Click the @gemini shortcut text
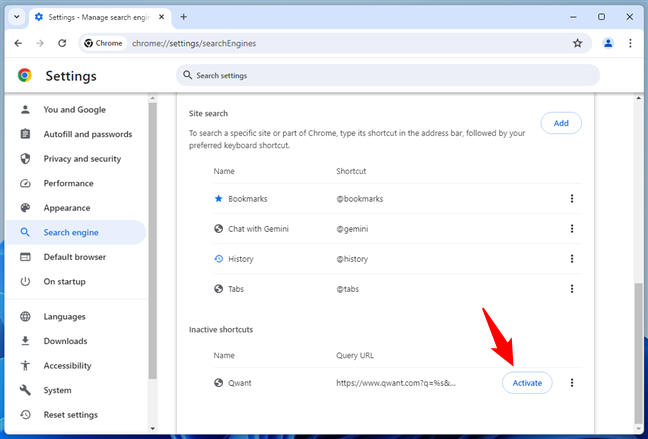 click(352, 229)
